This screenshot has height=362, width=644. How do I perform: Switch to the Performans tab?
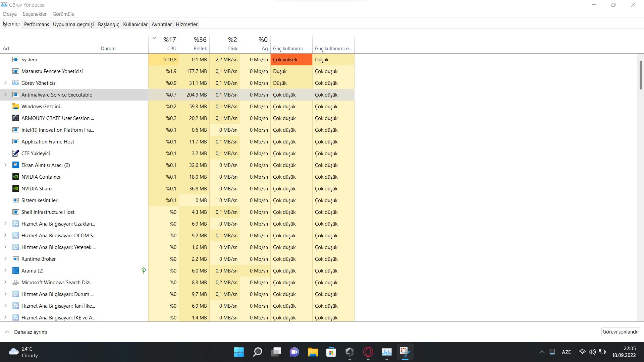pyautogui.click(x=36, y=24)
